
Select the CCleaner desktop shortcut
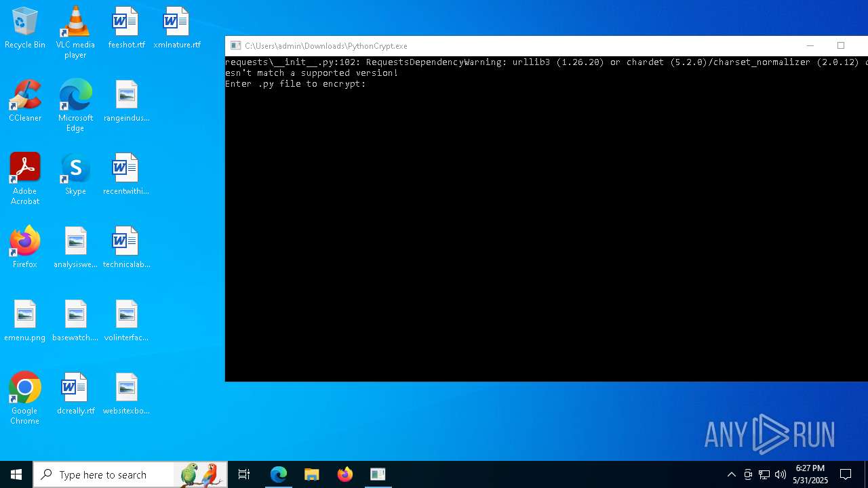coord(25,102)
